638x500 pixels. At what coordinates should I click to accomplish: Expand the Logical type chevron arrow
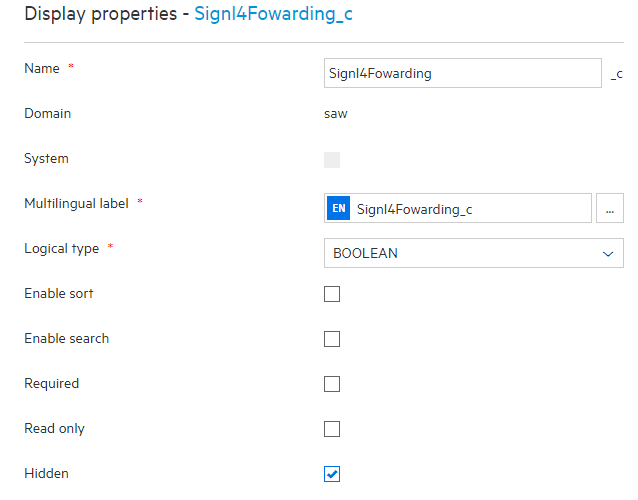(x=608, y=254)
